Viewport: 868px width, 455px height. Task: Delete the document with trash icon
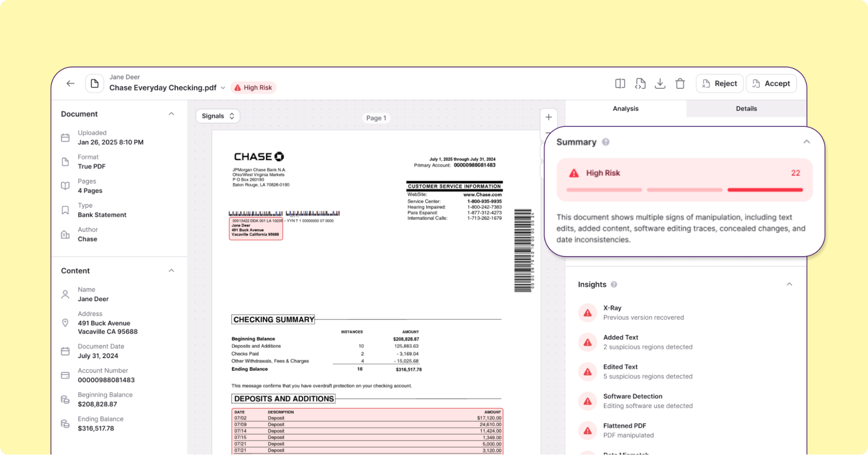pyautogui.click(x=680, y=83)
